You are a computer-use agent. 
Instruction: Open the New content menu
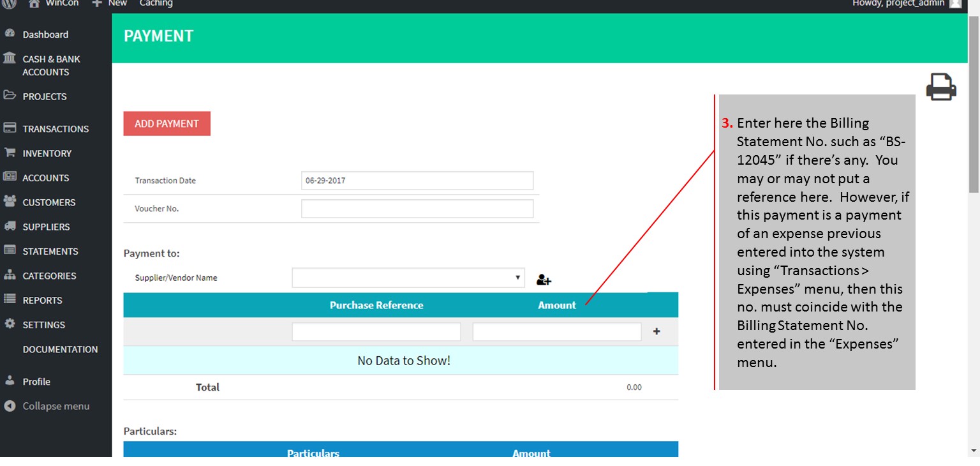(x=110, y=3)
